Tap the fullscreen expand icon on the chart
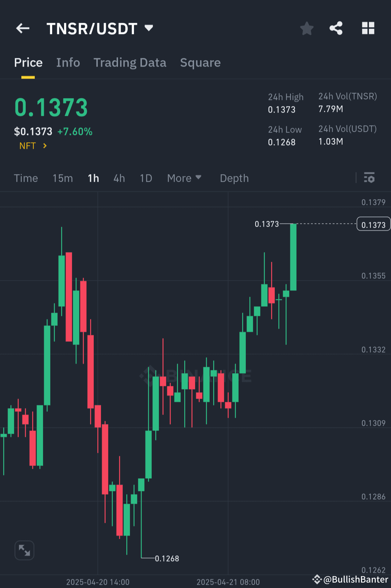Viewport: 391px width, 588px height. pyautogui.click(x=24, y=550)
